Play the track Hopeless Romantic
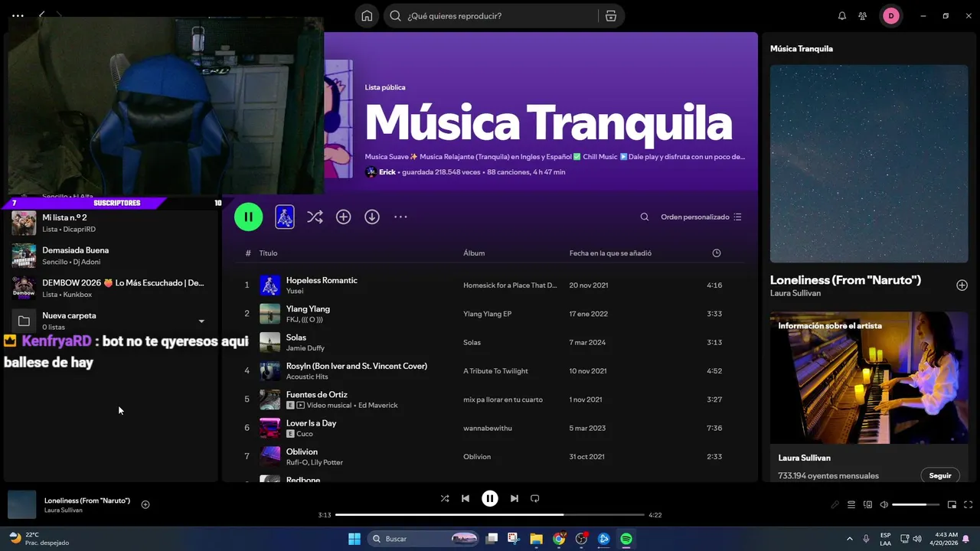The height and width of the screenshot is (551, 980). (x=322, y=280)
